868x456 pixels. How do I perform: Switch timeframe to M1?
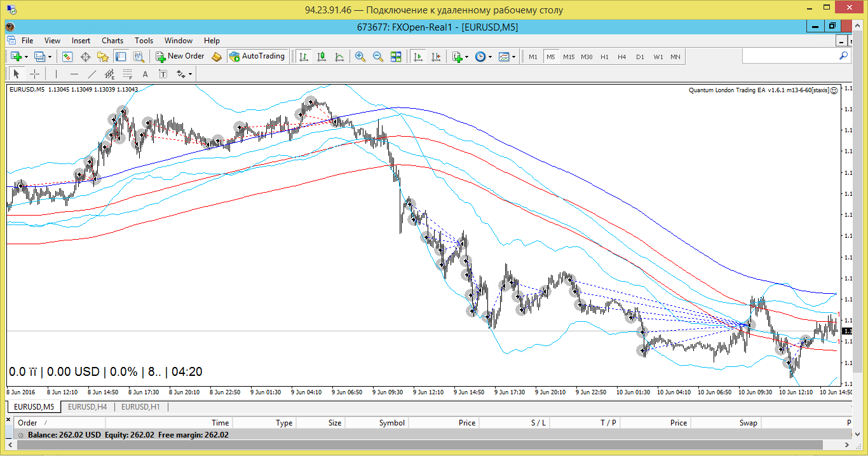click(x=533, y=57)
